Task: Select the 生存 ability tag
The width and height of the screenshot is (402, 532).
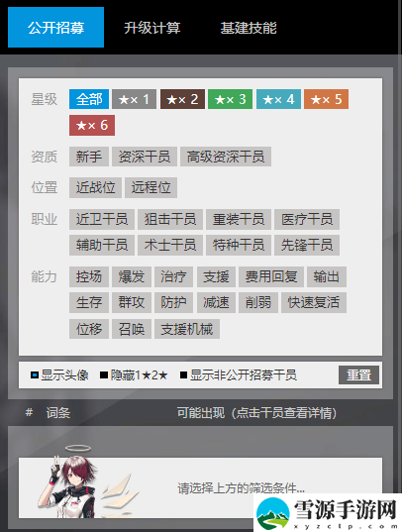Action: click(x=89, y=302)
